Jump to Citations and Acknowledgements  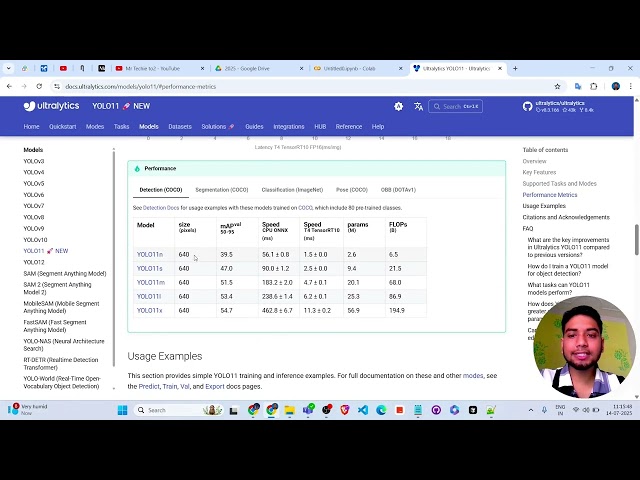pyautogui.click(x=566, y=217)
